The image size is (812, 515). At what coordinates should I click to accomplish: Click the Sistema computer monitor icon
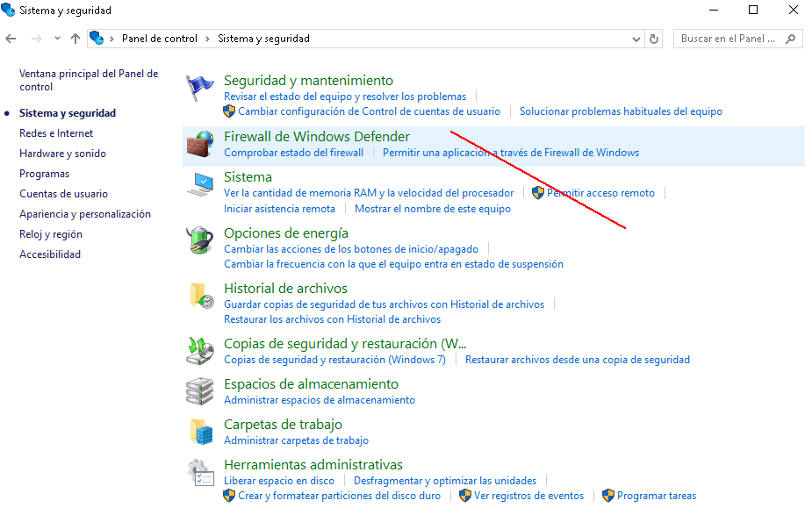pos(200,184)
